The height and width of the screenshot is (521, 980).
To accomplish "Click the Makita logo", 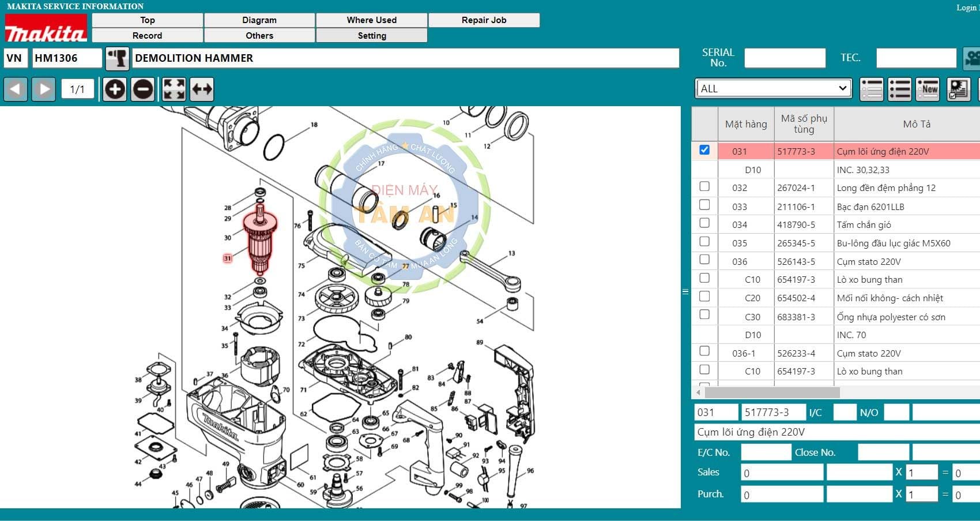I will (46, 28).
